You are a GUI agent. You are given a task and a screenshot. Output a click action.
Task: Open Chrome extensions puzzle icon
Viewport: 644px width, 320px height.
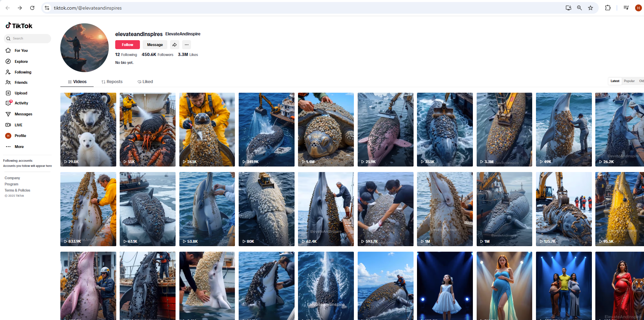click(x=608, y=8)
